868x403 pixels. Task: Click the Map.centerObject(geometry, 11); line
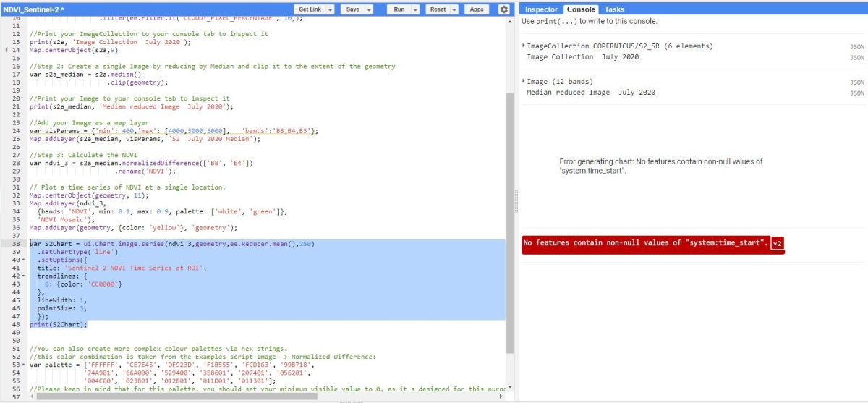(x=91, y=195)
